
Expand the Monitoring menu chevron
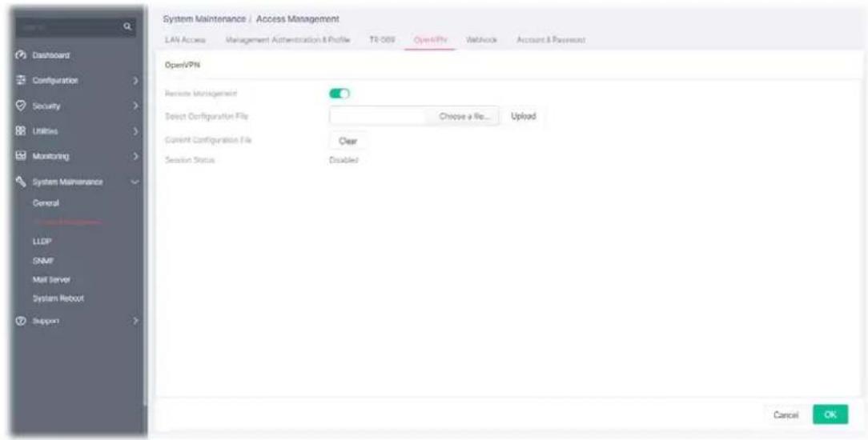pos(135,157)
